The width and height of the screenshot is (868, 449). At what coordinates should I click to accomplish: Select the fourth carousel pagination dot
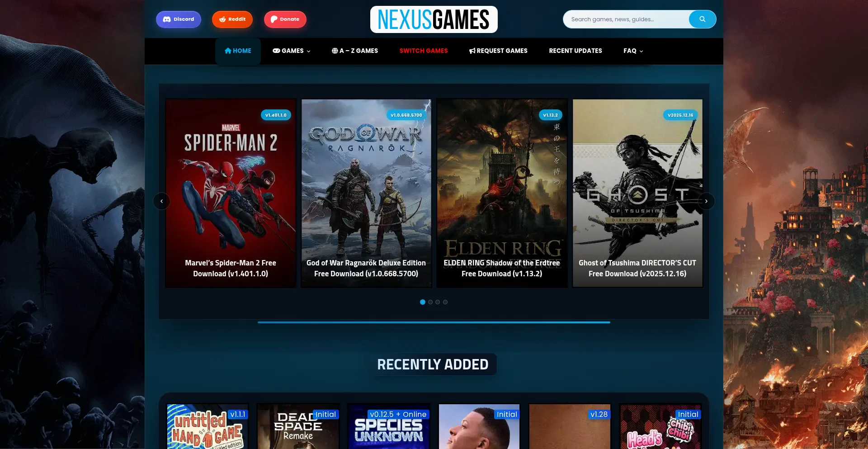(x=445, y=302)
